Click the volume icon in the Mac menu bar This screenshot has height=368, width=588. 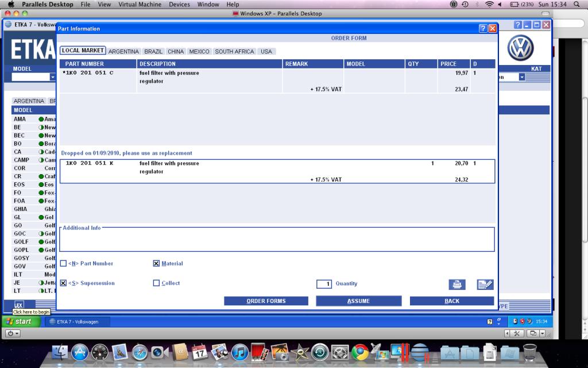pos(500,5)
